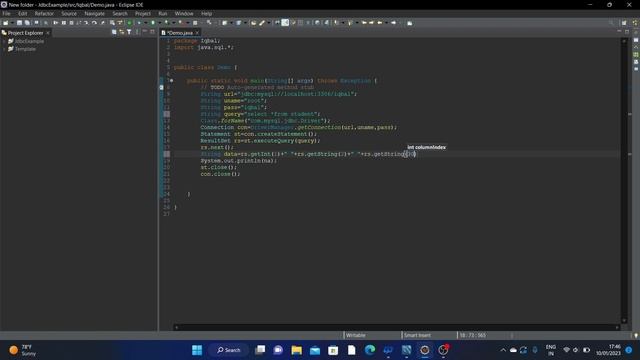Maximize the editor area
This screenshot has height=360, width=640.
627,31
